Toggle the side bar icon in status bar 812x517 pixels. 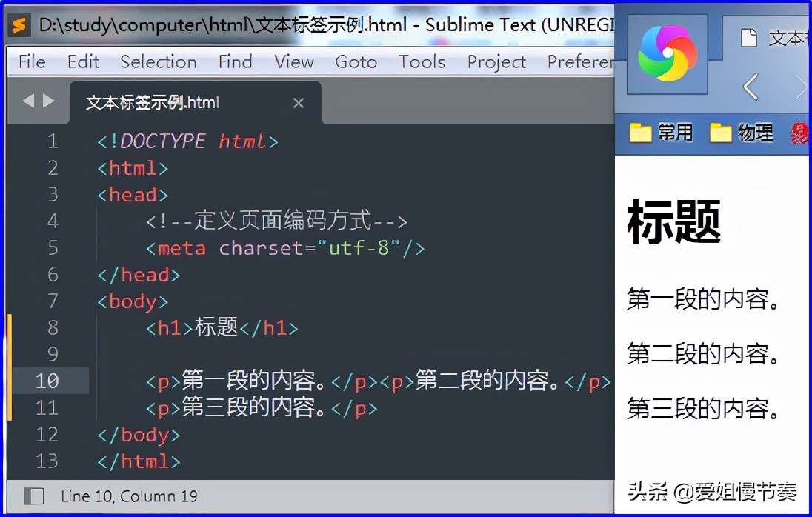point(34,496)
